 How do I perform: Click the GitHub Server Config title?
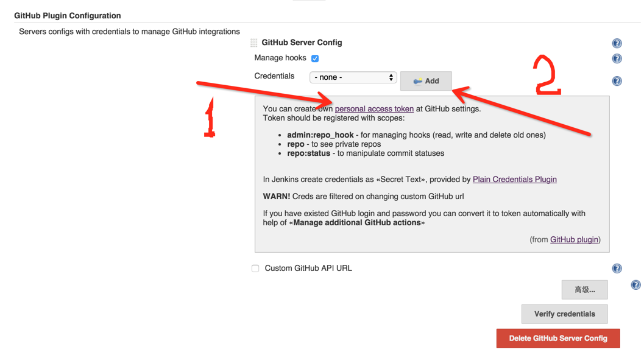pos(302,42)
